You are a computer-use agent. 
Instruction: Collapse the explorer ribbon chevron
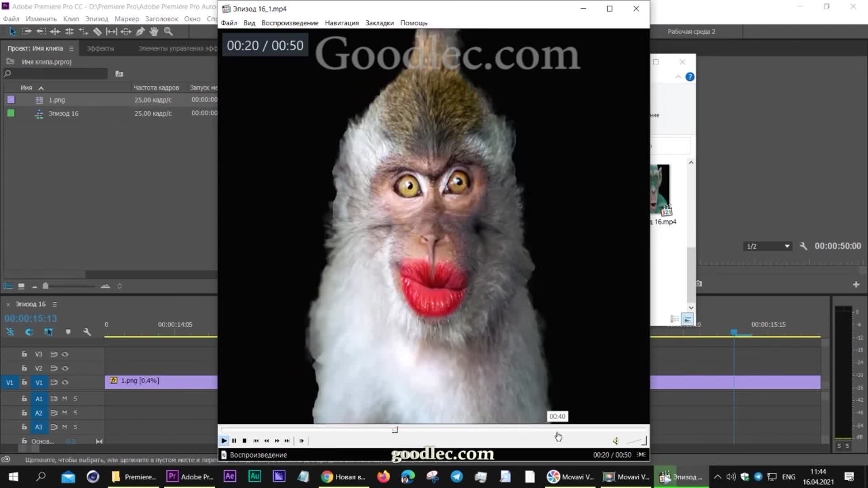pyautogui.click(x=678, y=77)
